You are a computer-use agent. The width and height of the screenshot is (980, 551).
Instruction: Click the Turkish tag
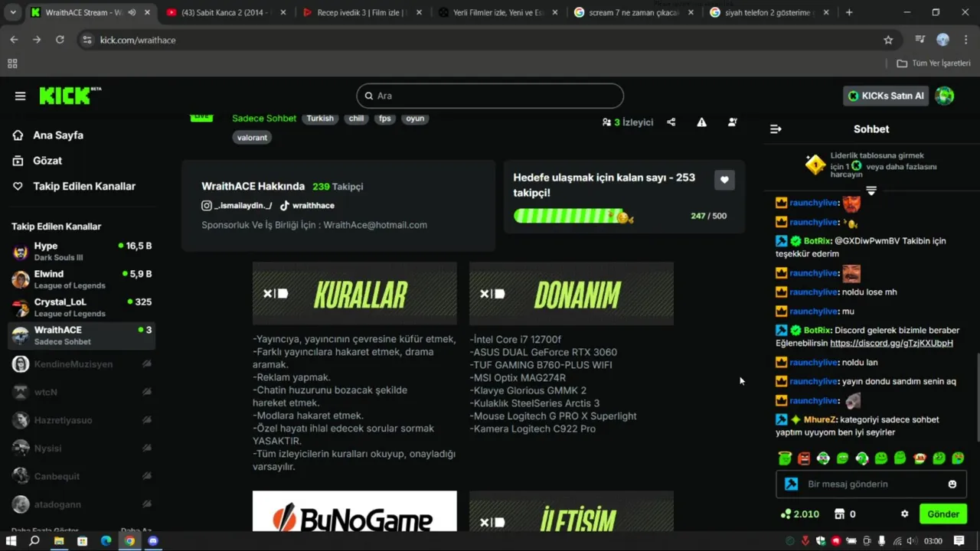coord(320,119)
